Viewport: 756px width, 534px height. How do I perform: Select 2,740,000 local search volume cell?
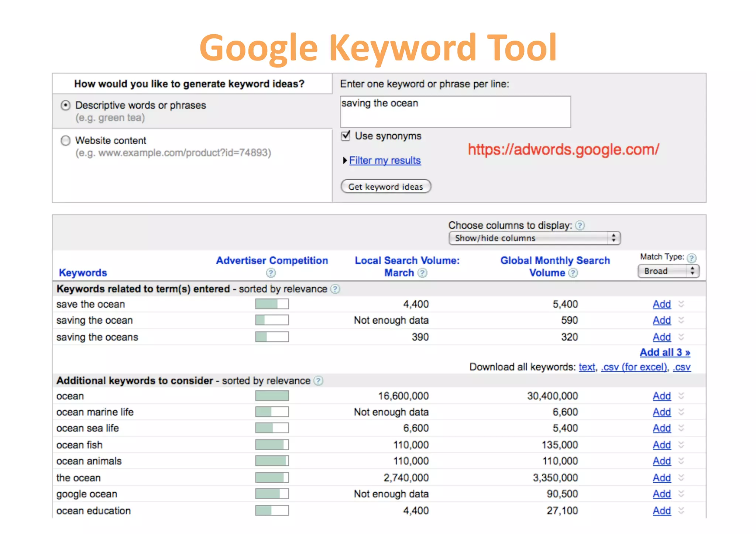click(406, 478)
